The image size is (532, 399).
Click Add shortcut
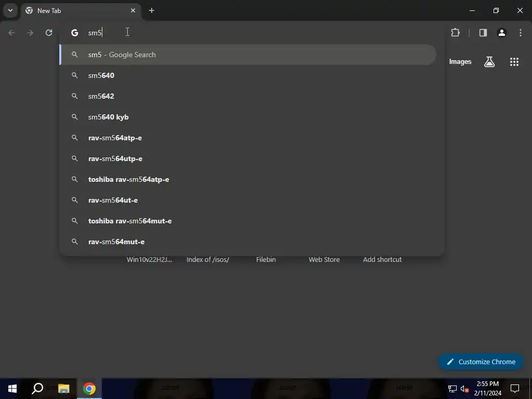(382, 260)
